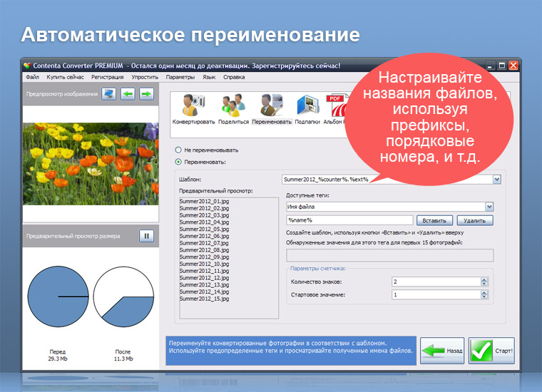542x392 pixels.
Task: Select Summer2012_01.jpg in preview list
Action: point(204,201)
